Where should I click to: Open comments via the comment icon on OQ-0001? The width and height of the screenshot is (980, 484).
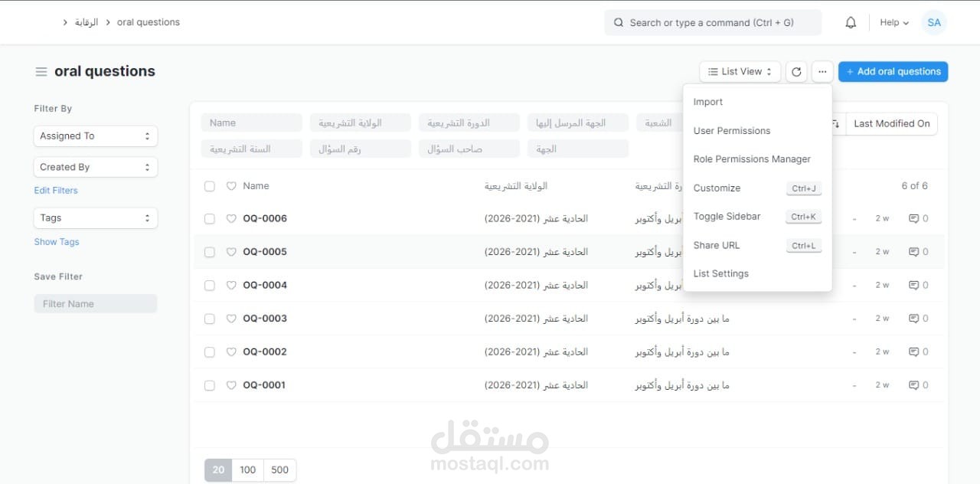913,385
